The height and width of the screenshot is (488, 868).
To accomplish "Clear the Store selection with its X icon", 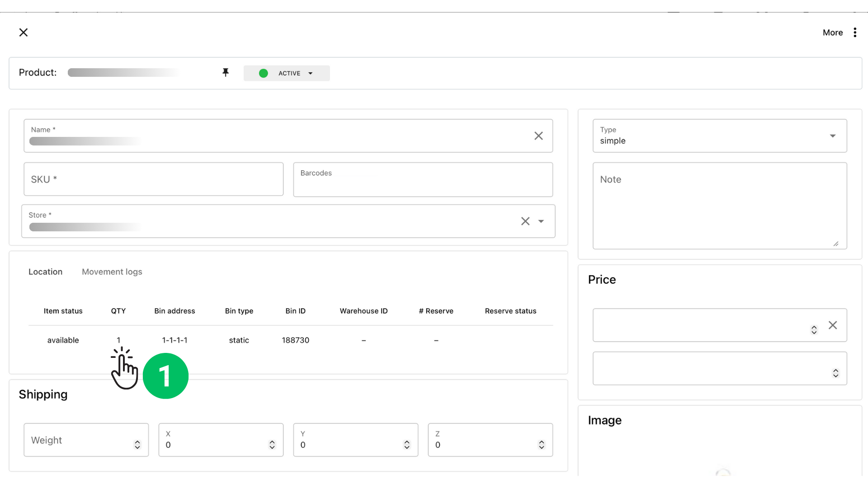I will tap(525, 221).
